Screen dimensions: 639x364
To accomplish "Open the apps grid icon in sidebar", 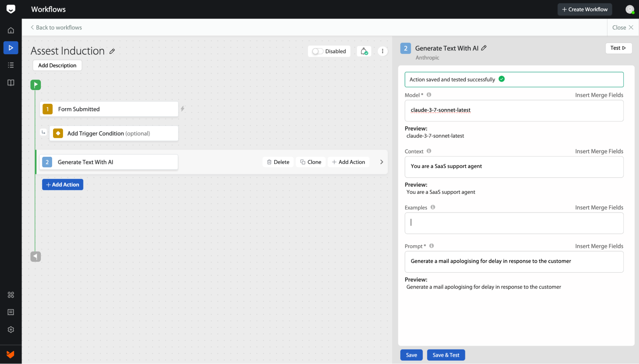I will (x=11, y=295).
